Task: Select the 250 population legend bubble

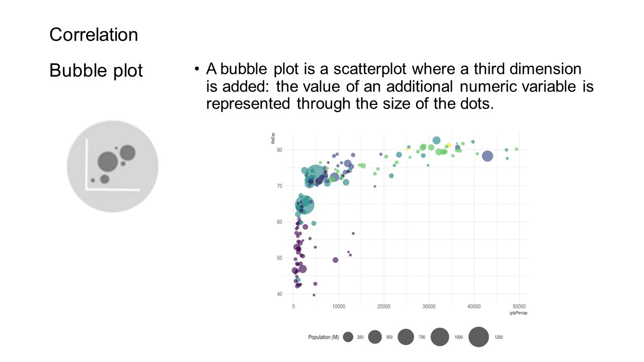Action: (348, 337)
